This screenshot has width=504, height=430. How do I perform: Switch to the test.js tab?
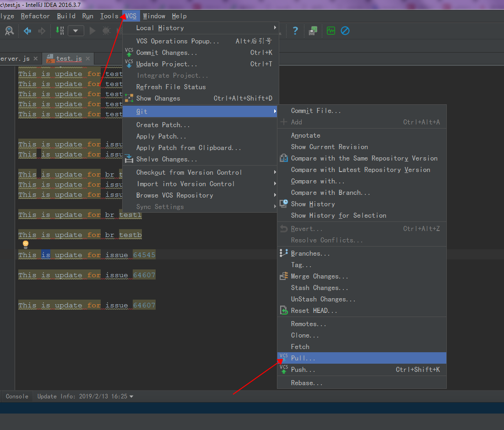[69, 59]
